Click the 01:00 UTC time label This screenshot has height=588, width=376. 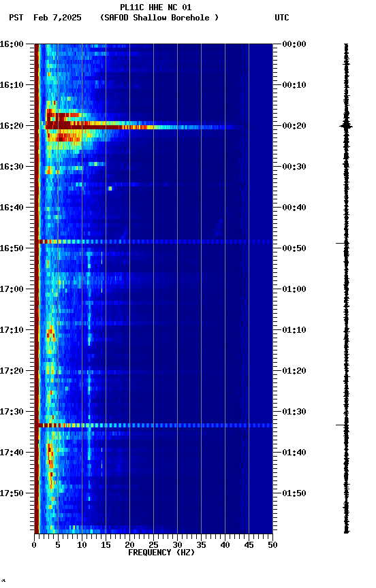(294, 289)
